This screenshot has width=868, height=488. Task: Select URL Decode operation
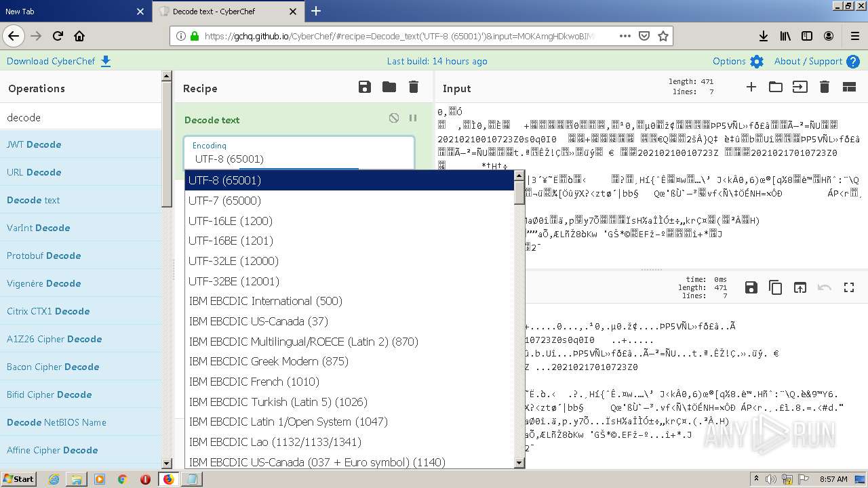81,172
